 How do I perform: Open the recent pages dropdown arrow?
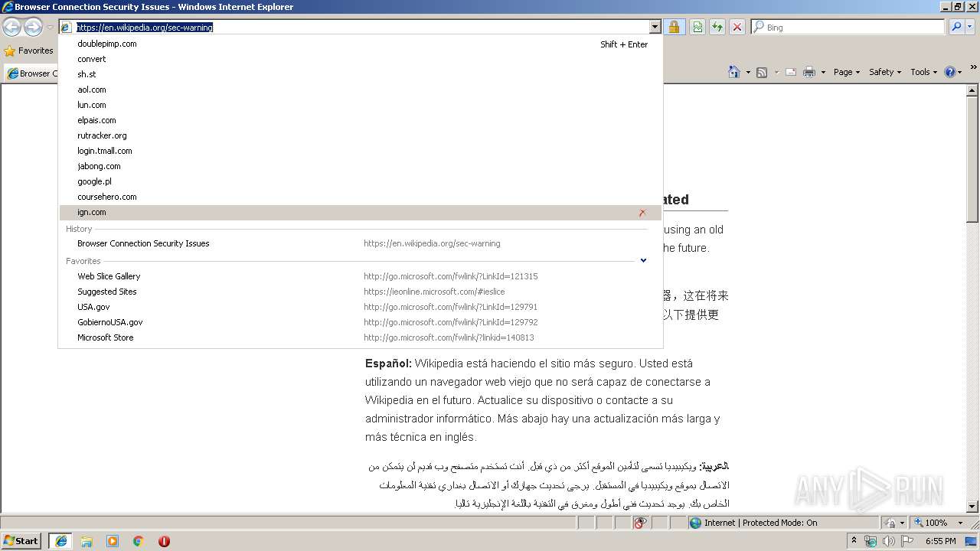[50, 28]
